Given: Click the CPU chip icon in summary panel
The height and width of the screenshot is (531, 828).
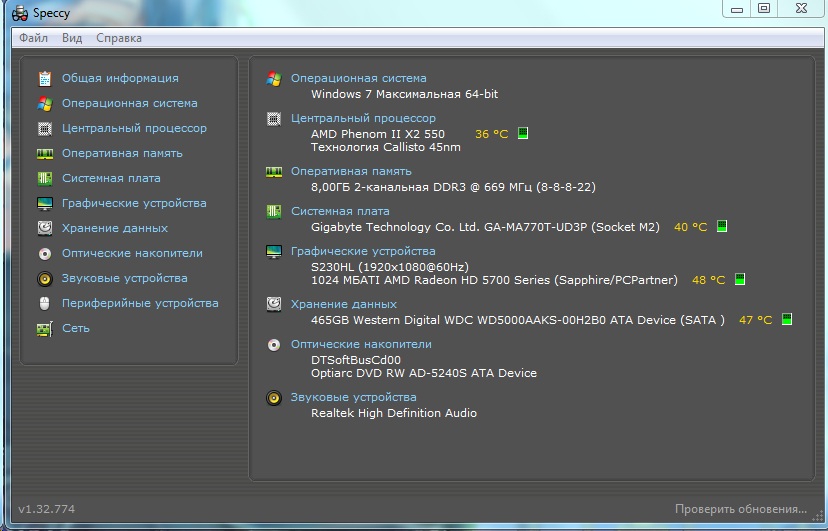Looking at the screenshot, I should coord(274,119).
